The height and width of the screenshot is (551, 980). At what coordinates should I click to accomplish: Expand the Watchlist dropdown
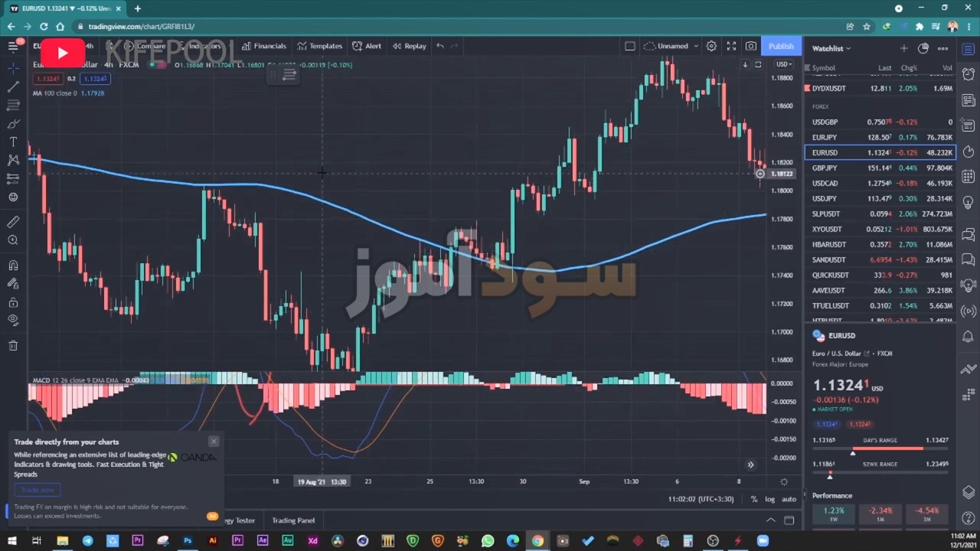click(x=831, y=48)
